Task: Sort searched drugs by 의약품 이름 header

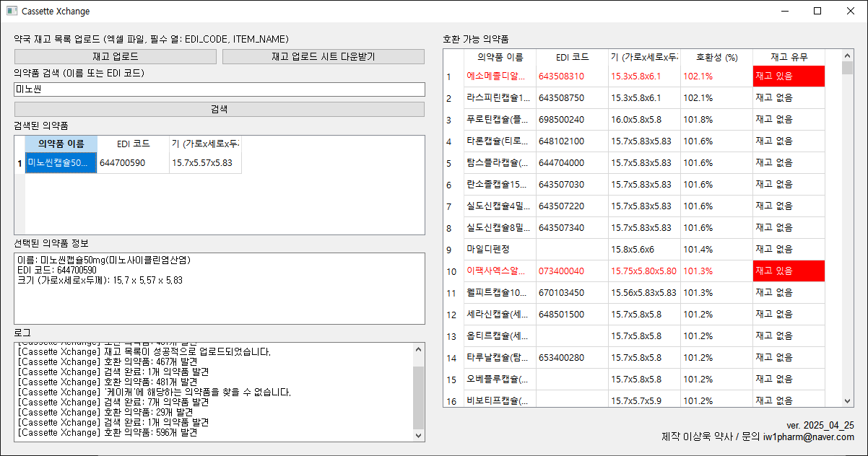Action: (x=61, y=144)
